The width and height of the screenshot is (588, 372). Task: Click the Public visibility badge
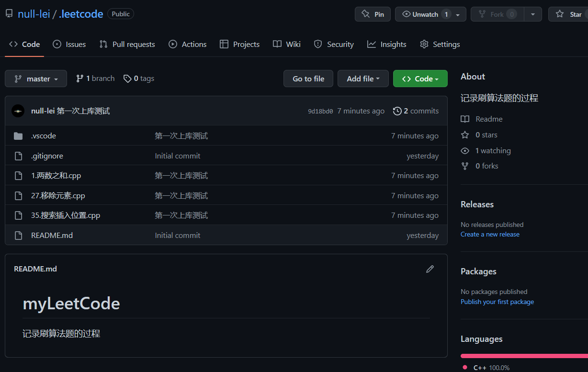pyautogui.click(x=121, y=14)
